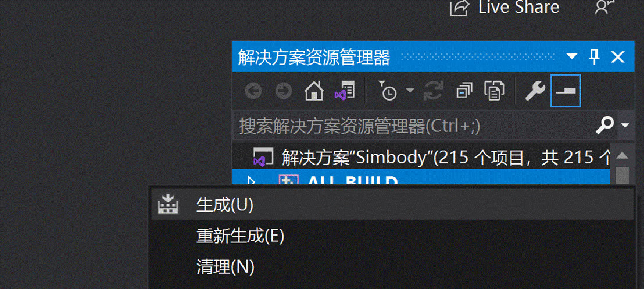Click the Home icon in Solution Explorer toolbar

point(314,91)
